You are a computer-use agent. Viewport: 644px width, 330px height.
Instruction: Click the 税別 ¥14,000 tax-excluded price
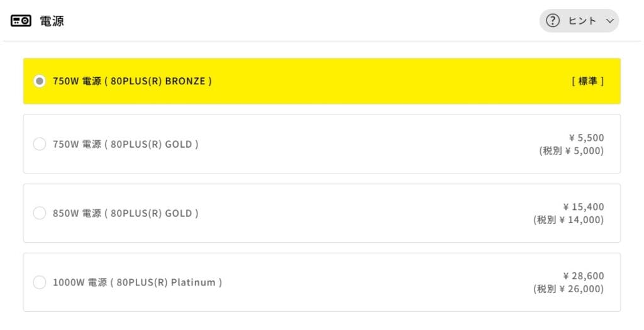[569, 220]
